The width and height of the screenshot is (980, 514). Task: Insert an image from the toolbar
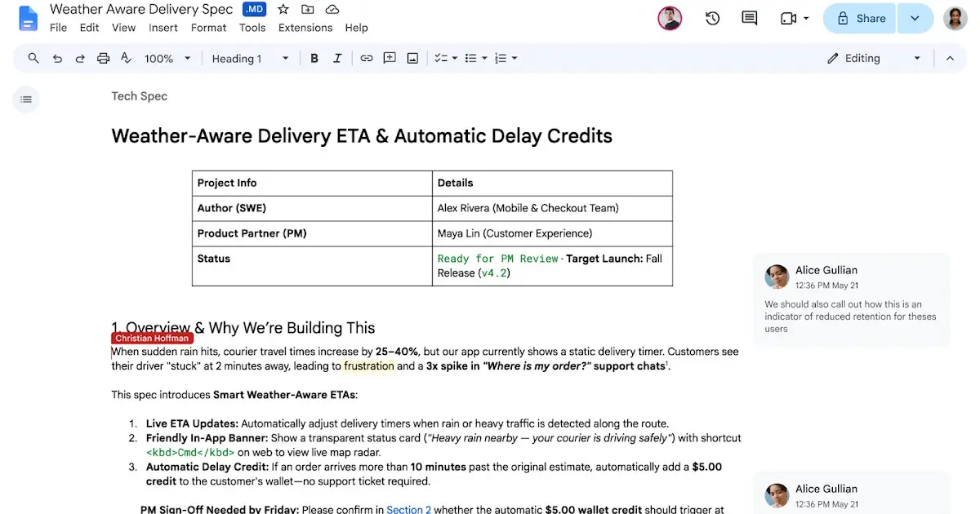pos(412,58)
